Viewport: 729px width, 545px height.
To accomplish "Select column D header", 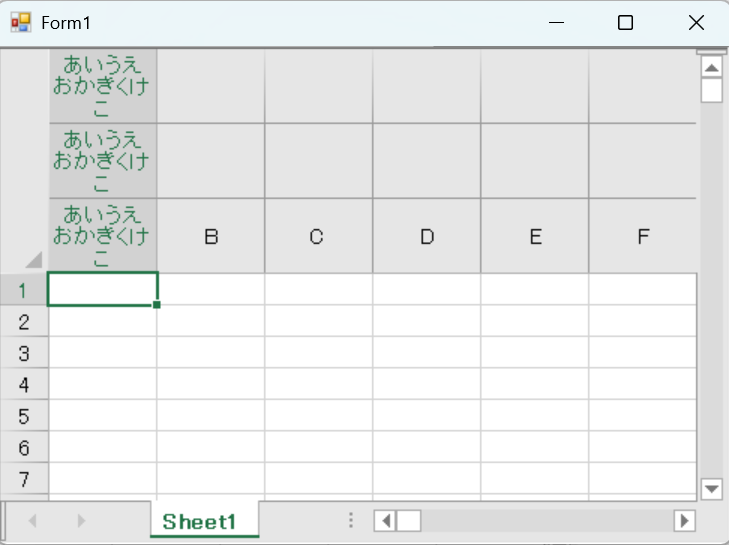I will [427, 236].
